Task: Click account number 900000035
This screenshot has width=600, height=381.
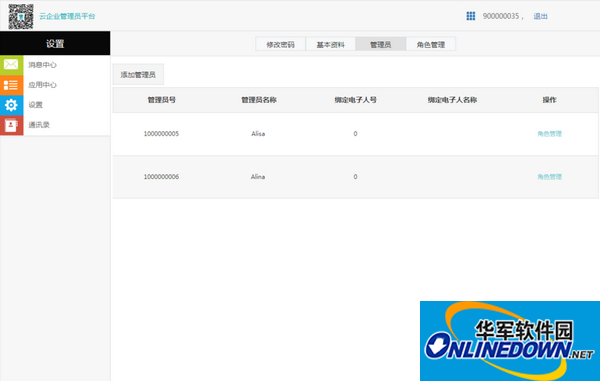Action: click(501, 16)
